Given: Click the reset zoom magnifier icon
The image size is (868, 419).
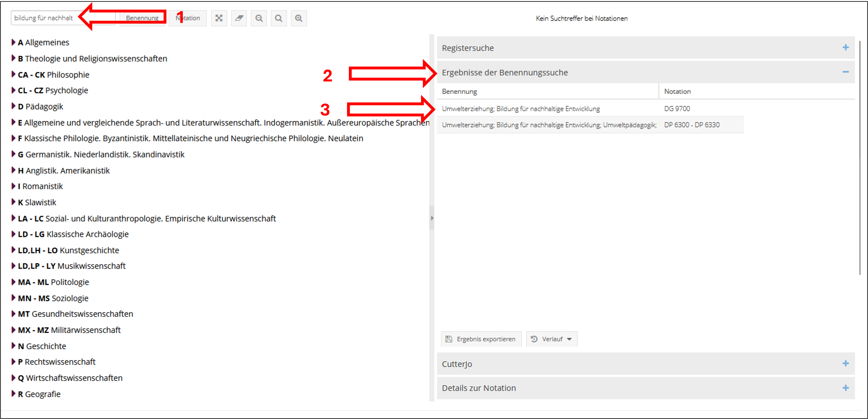Looking at the screenshot, I should (279, 18).
